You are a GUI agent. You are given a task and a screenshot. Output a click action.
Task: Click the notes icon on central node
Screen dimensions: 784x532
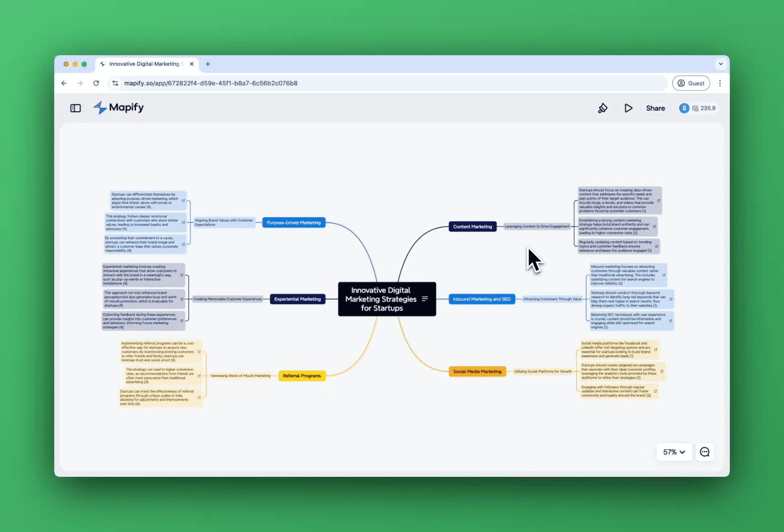[425, 299]
